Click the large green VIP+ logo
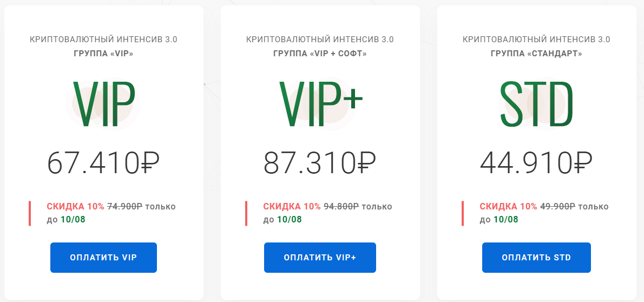 [x=320, y=104]
